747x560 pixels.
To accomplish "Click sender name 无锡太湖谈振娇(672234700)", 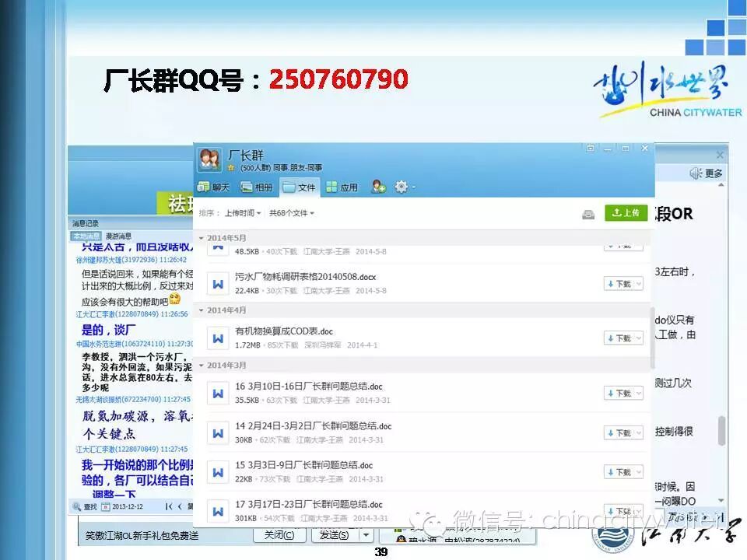I will tap(133, 400).
